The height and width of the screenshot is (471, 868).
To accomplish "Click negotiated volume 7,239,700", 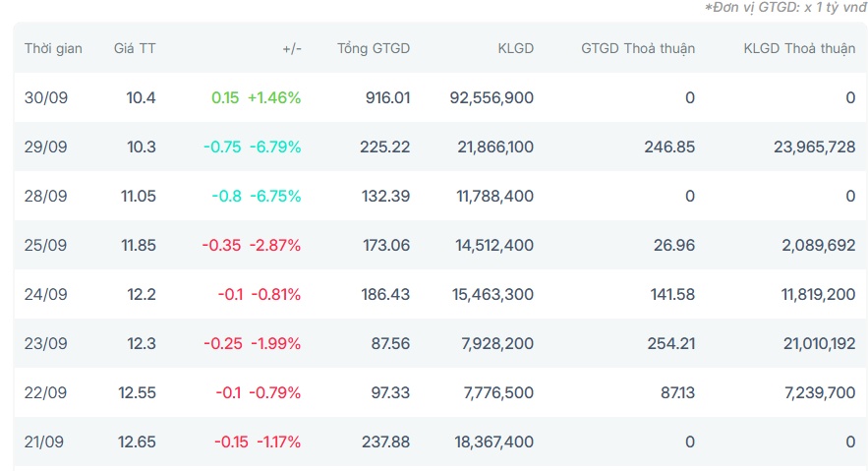I will click(x=820, y=393).
